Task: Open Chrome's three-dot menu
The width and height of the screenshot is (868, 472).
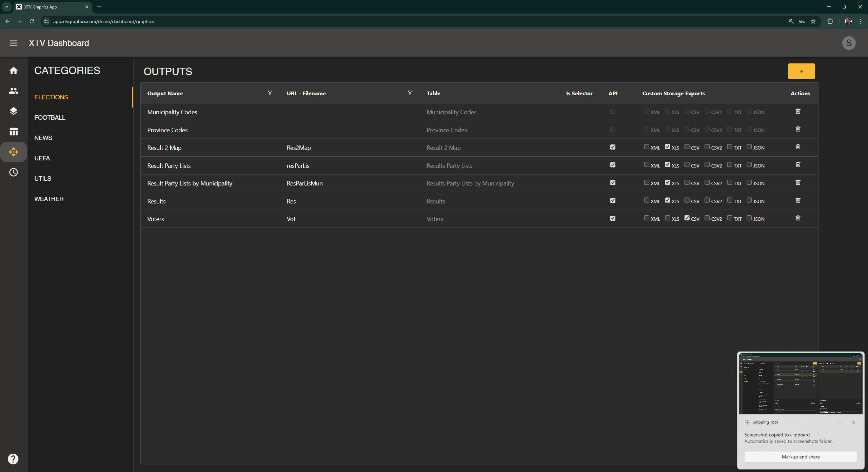Action: pos(860,21)
